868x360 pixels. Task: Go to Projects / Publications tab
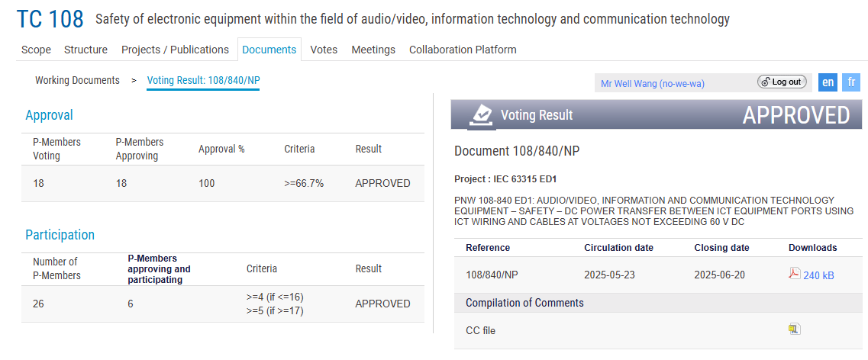point(175,50)
